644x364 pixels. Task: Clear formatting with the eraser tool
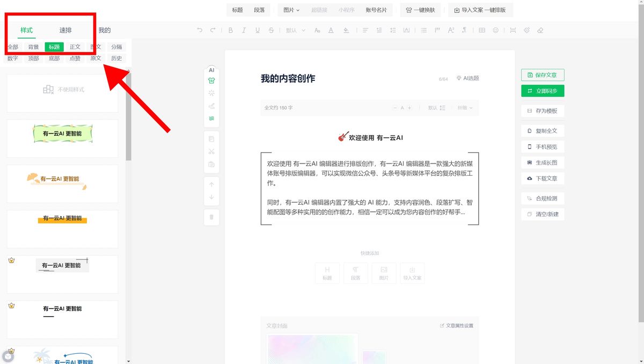tap(540, 30)
